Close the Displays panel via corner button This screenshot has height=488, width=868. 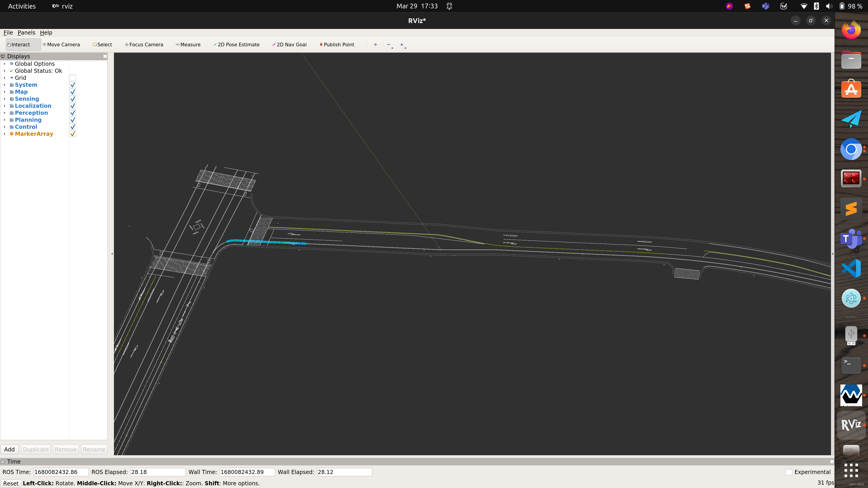tap(105, 56)
